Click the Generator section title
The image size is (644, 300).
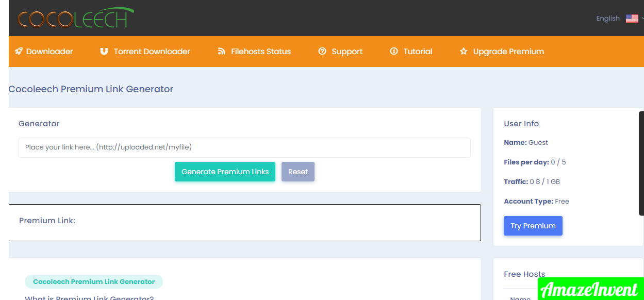(x=39, y=124)
